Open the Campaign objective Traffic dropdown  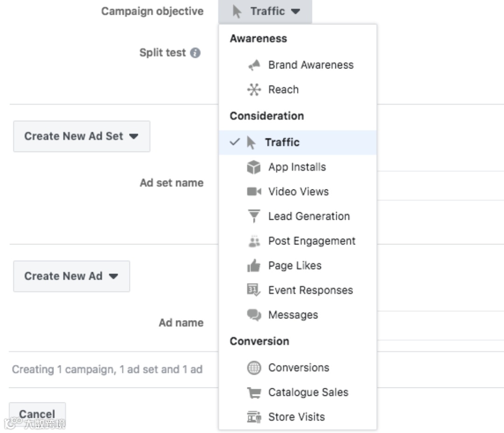[265, 11]
